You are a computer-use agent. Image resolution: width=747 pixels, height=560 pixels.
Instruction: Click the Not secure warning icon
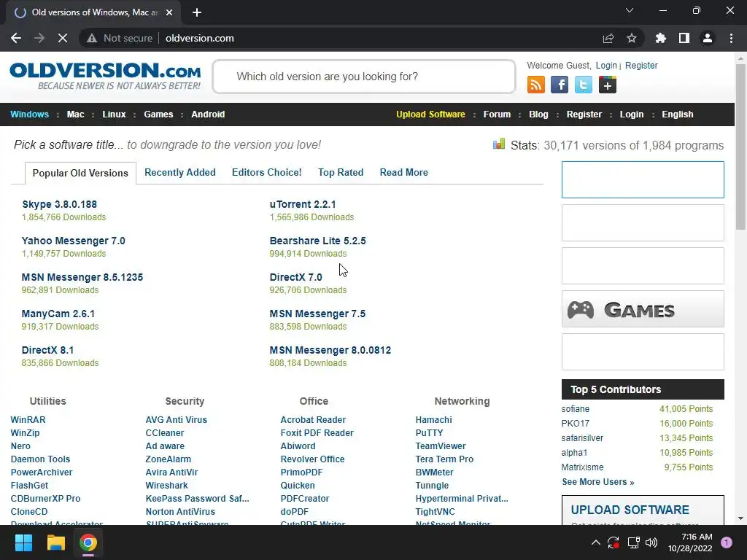[x=91, y=38]
